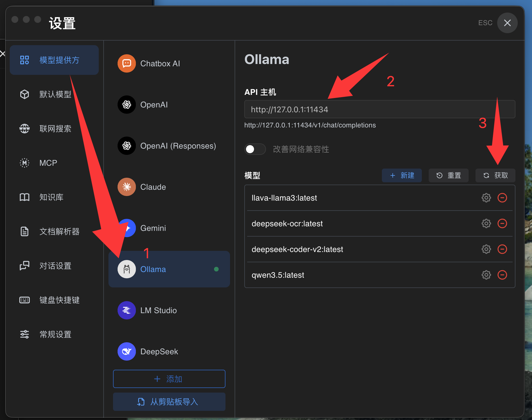Click the qwen3.5:latest model name
The image size is (532, 420).
coord(278,275)
